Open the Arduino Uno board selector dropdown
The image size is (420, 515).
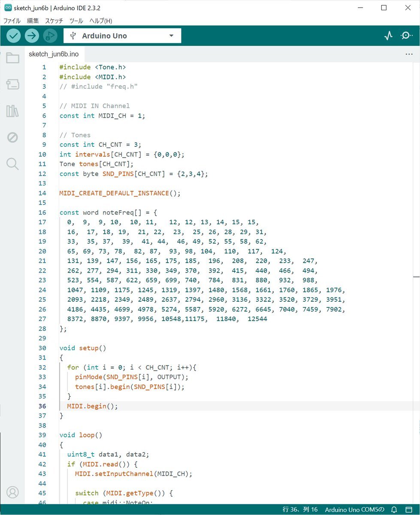pyautogui.click(x=122, y=36)
